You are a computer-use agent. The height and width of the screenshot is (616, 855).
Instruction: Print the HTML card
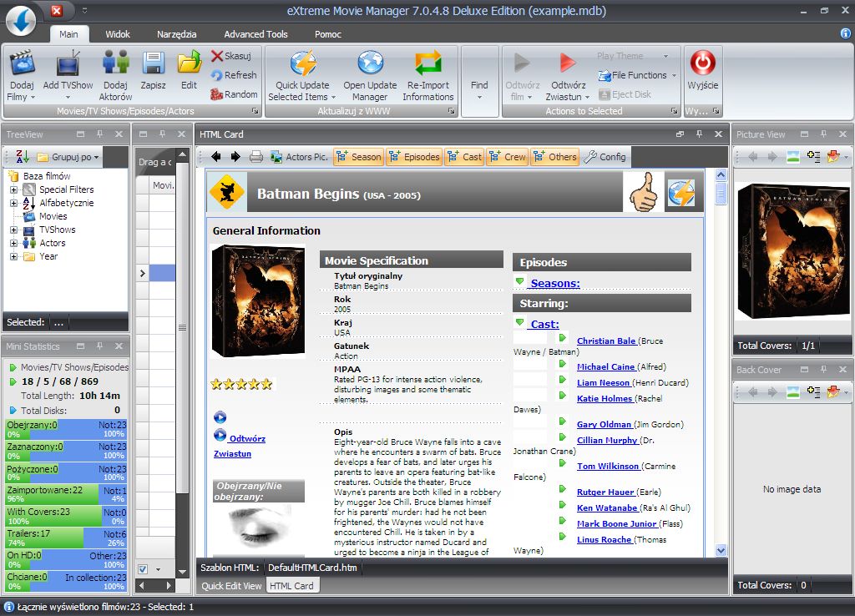[x=255, y=157]
